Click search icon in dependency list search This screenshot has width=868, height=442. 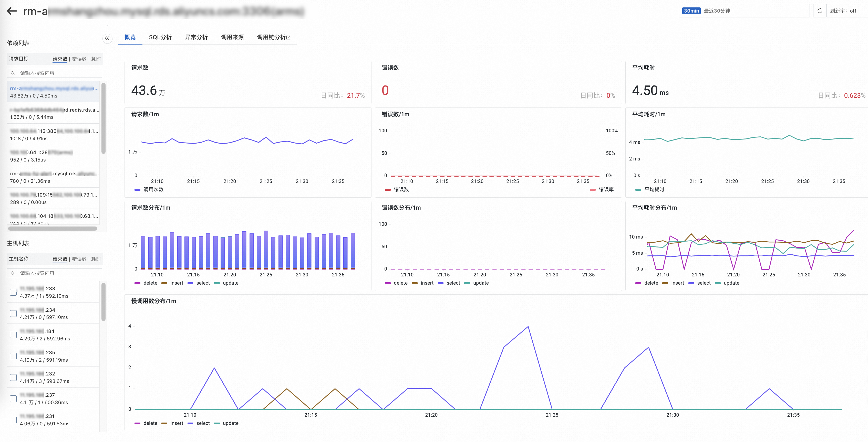(x=13, y=73)
